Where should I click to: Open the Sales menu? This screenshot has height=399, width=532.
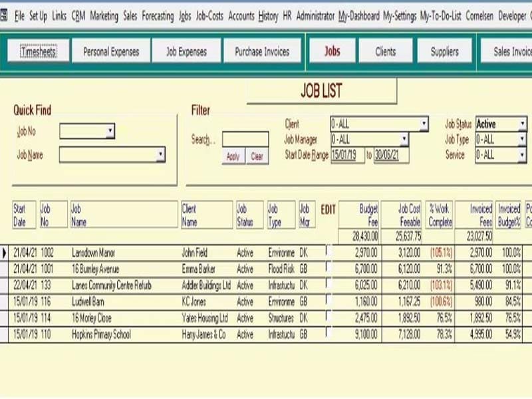(x=130, y=15)
